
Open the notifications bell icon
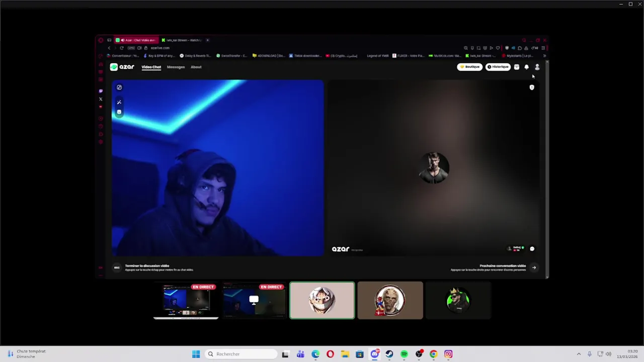click(527, 67)
